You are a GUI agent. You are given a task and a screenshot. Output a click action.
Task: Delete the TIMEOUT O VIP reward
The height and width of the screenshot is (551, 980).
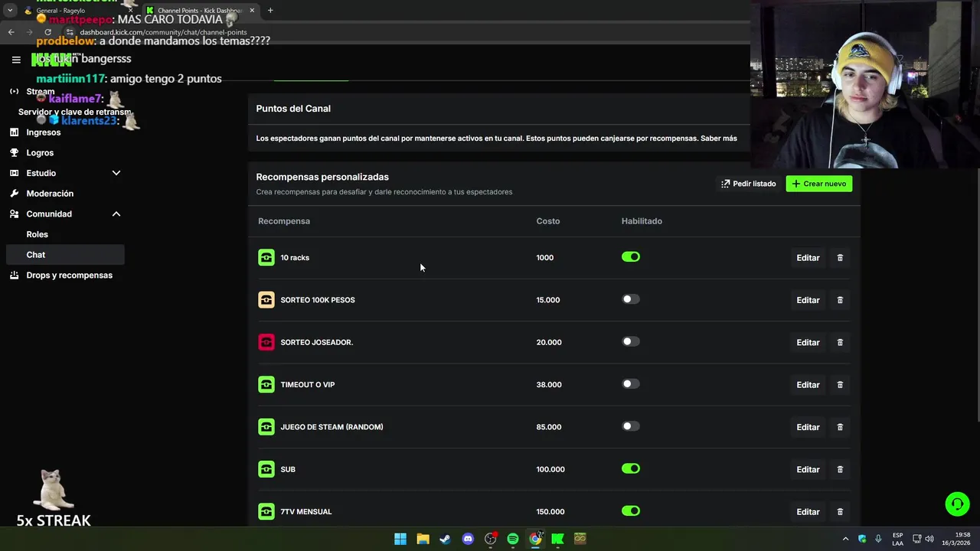(x=840, y=385)
